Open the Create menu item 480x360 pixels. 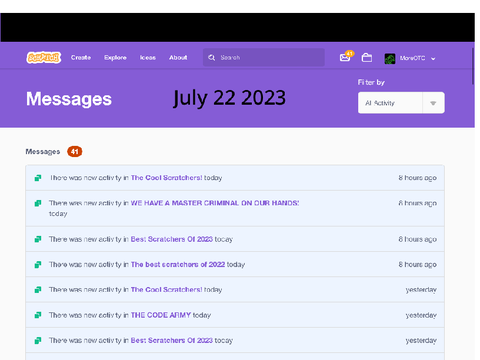click(81, 58)
